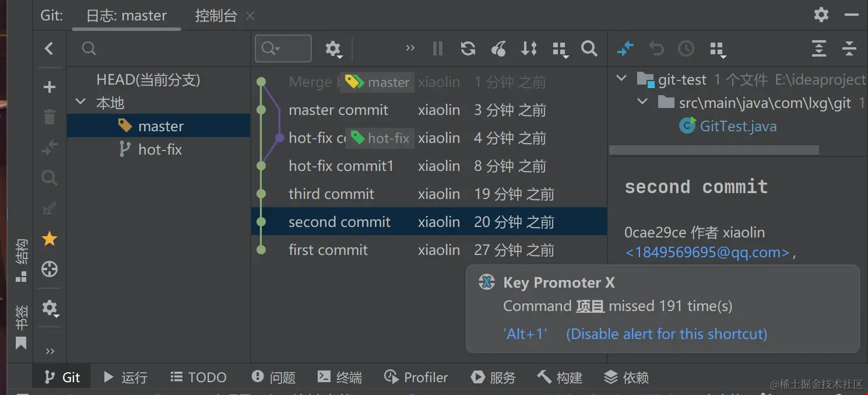Click the commit log search box
The height and width of the screenshot is (395, 868).
(x=283, y=48)
